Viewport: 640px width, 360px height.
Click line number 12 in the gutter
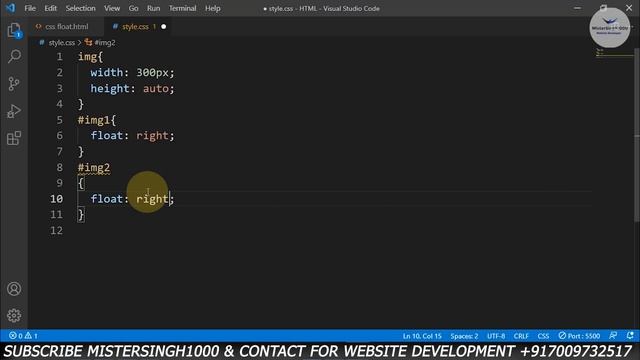pos(56,231)
